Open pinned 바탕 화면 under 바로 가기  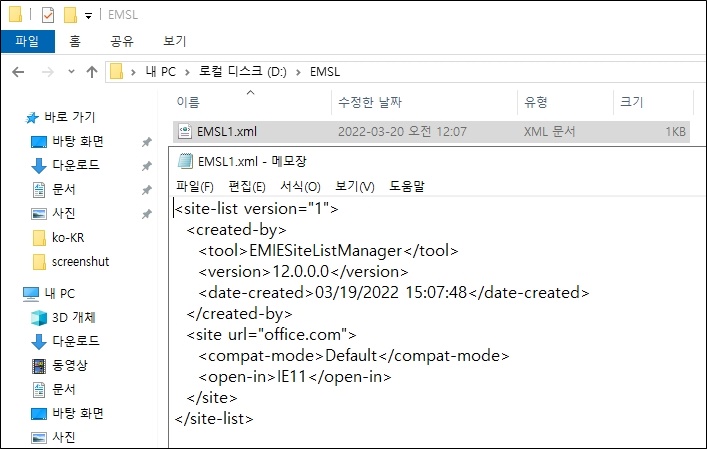click(78, 142)
